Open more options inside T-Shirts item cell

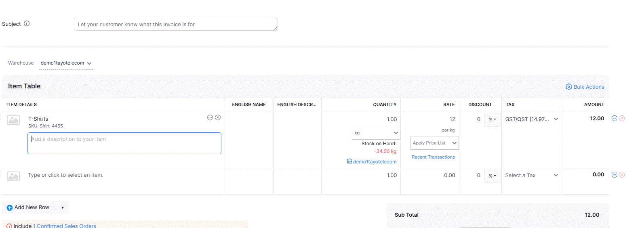click(210, 117)
